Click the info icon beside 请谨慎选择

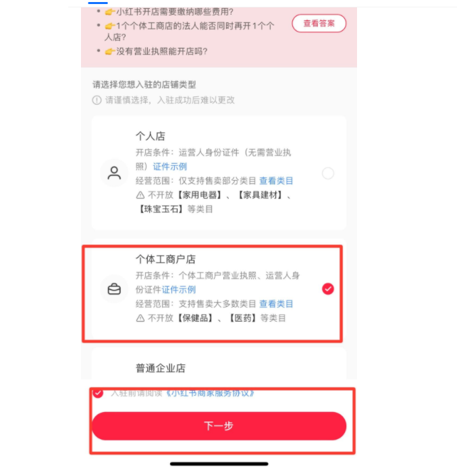point(97,100)
